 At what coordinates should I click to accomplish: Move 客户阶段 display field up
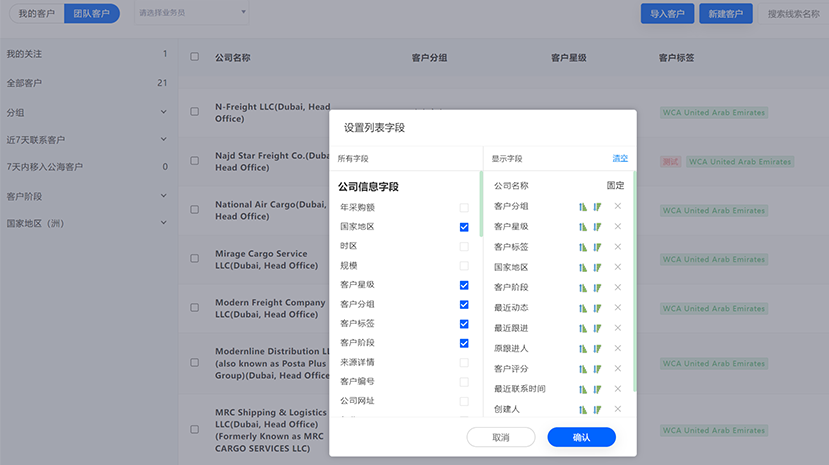pyautogui.click(x=583, y=287)
